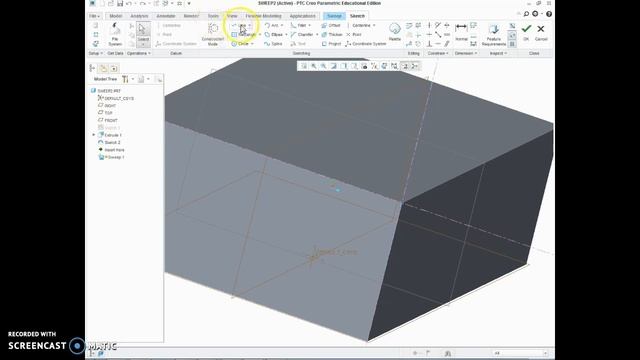Viewport: 640px width, 360px height.
Task: Select DEFAULT_CSYS in the model tree
Action: (116, 98)
